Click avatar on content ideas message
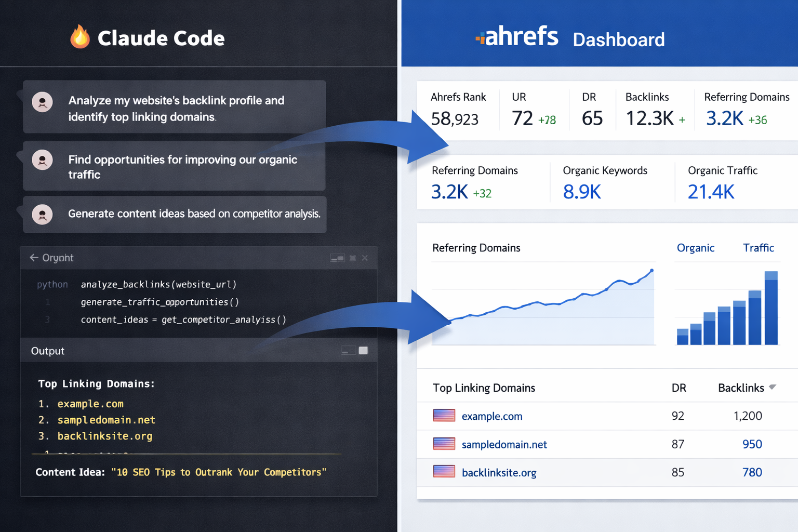 pos(43,214)
